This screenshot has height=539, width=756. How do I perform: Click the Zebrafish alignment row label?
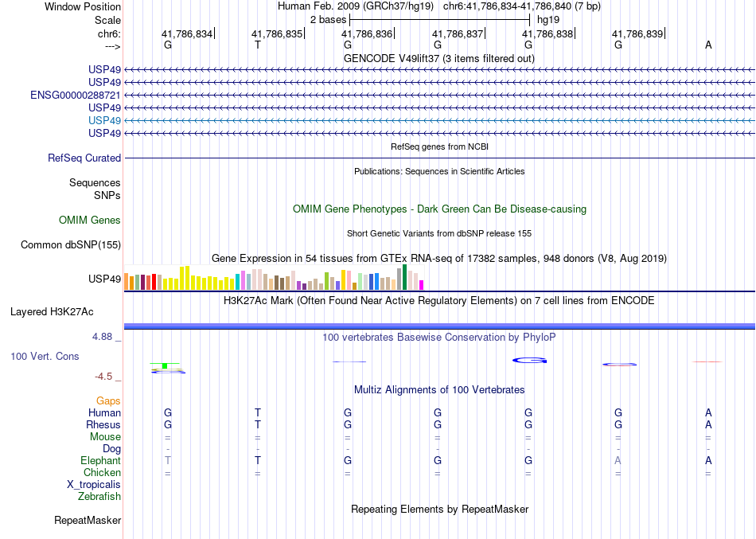[99, 496]
